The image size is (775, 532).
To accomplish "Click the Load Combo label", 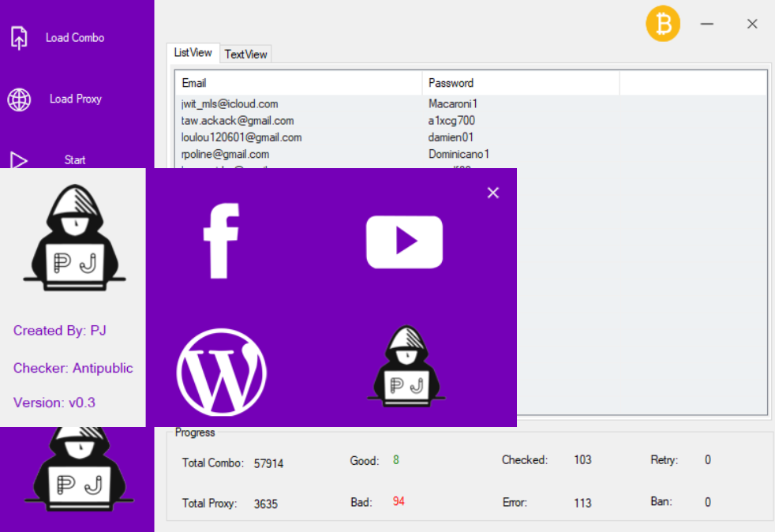I will [75, 38].
